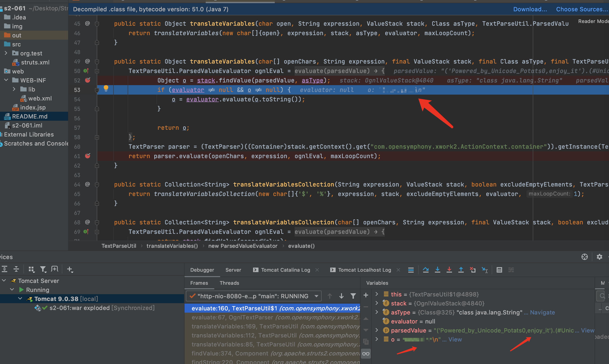Viewport: 609px width, 364px height.
Task: Collapse the Running node in Services
Action: coord(12,289)
